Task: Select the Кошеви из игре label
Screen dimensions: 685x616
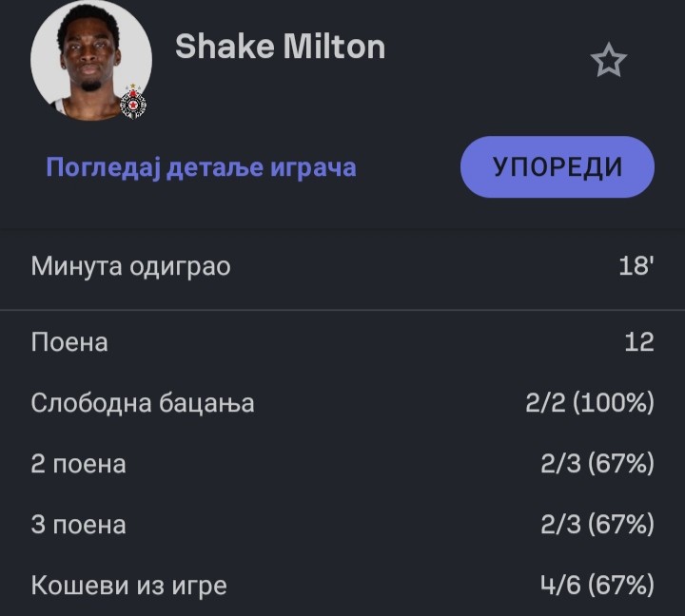Action: (x=129, y=586)
